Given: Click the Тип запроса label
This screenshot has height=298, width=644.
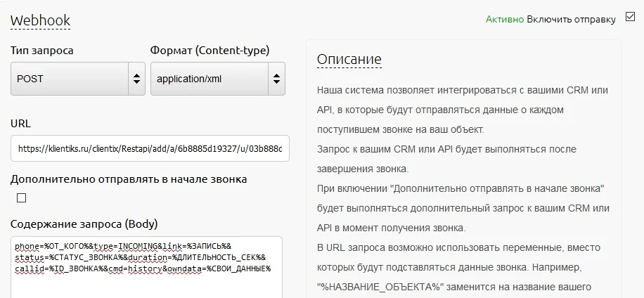Looking at the screenshot, I should (42, 51).
